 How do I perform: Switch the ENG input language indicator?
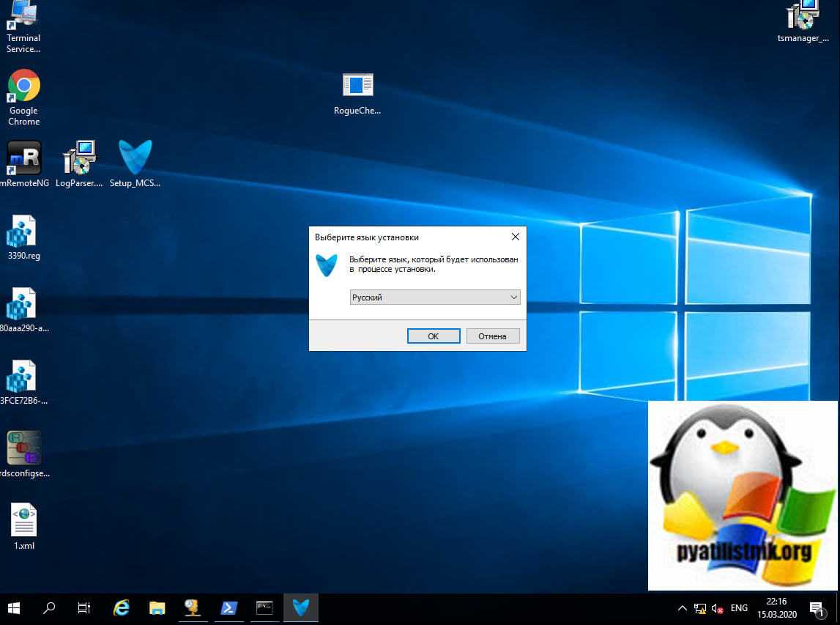coord(739,608)
